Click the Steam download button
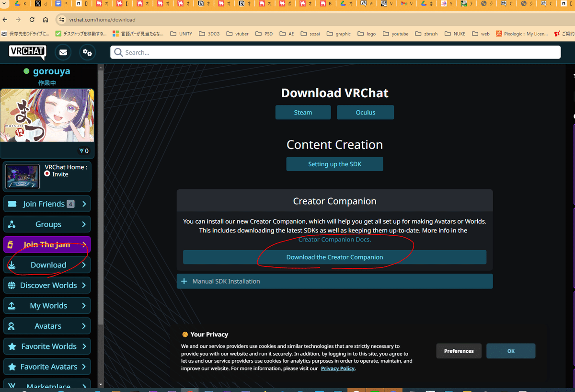 point(303,112)
